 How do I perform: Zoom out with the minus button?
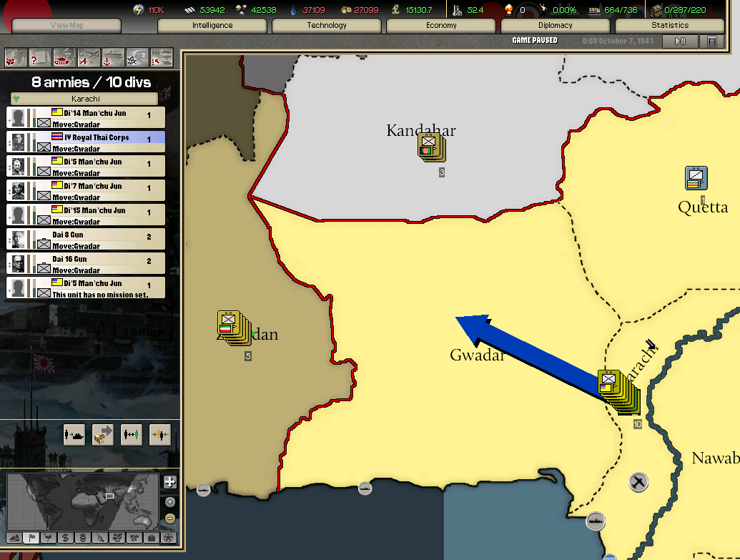[x=170, y=518]
